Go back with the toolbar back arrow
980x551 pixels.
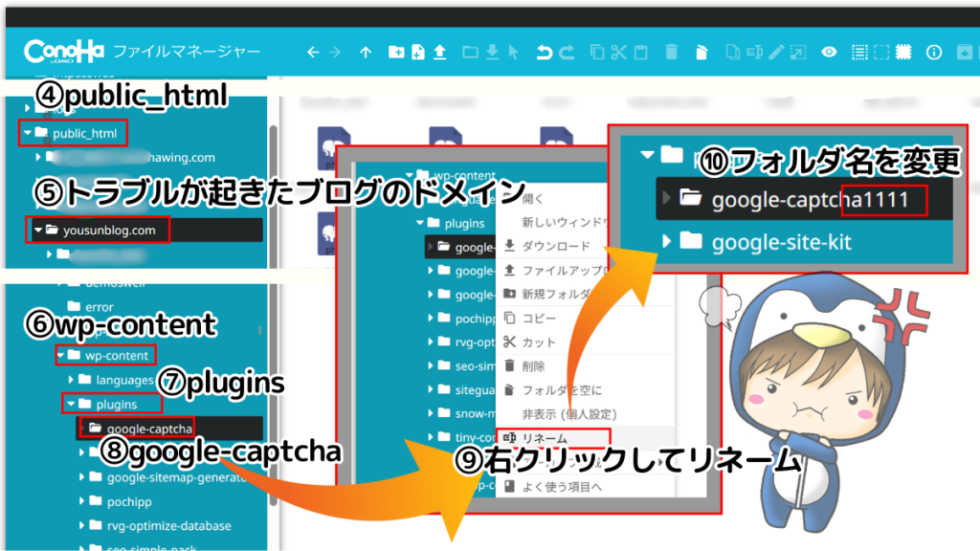coord(313,53)
